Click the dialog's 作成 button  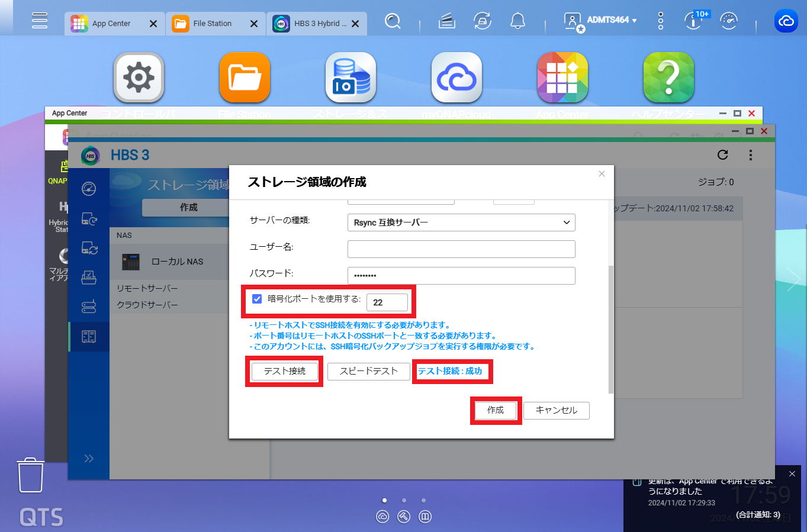tap(496, 410)
